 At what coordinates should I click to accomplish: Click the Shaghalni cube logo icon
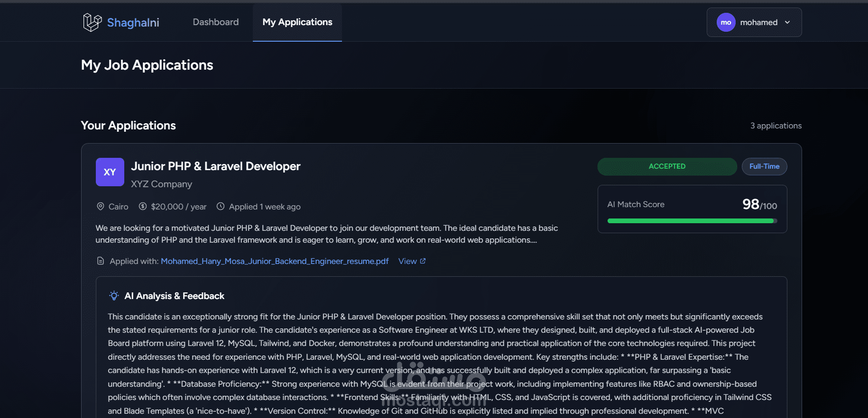(x=92, y=22)
